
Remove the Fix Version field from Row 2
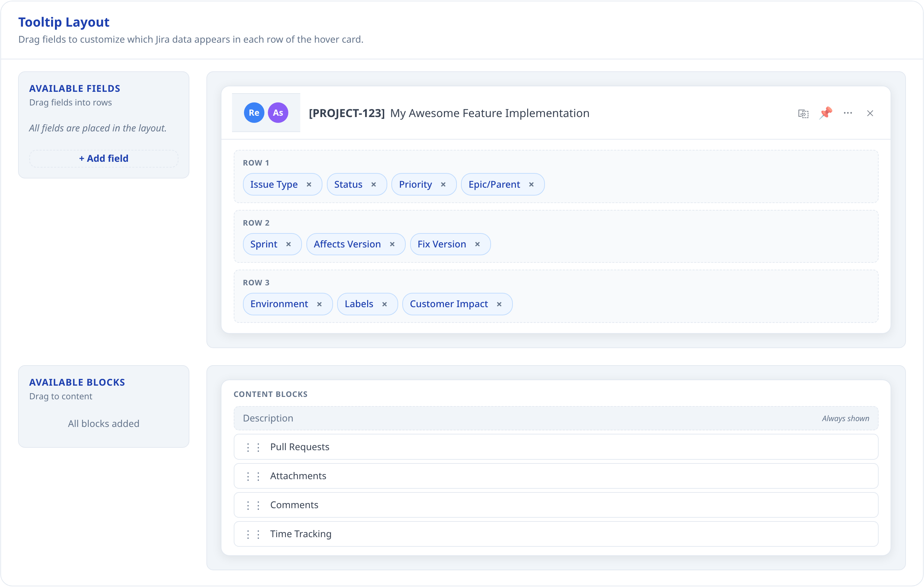click(477, 244)
